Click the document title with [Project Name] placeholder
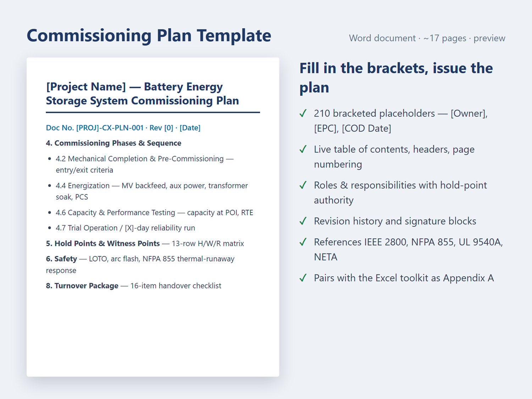 point(142,94)
